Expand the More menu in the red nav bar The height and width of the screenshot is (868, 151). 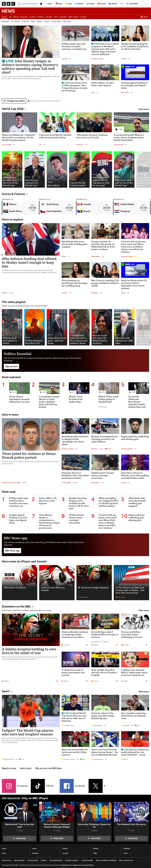[145, 17]
